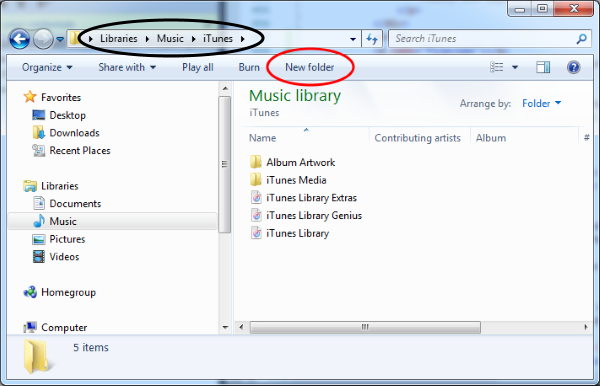Image resolution: width=600 pixels, height=386 pixels.
Task: Select iTunes in the address path
Action: pyautogui.click(x=218, y=39)
